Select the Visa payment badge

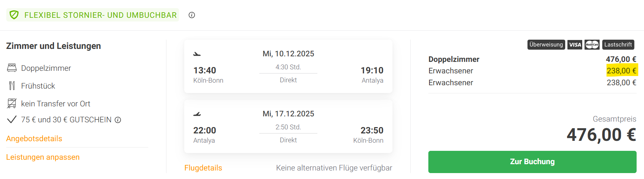[x=575, y=45]
